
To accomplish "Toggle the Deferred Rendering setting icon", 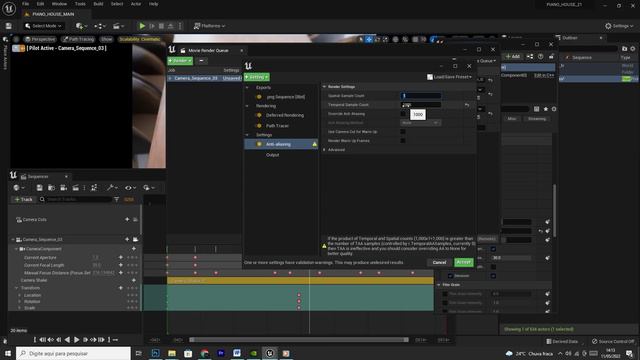I will pyautogui.click(x=259, y=115).
